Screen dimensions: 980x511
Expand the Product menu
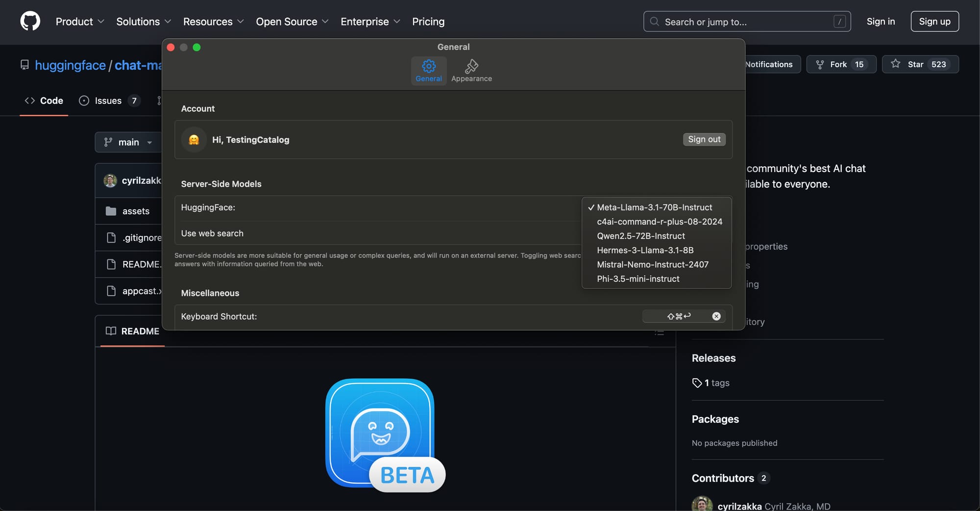[x=80, y=22]
